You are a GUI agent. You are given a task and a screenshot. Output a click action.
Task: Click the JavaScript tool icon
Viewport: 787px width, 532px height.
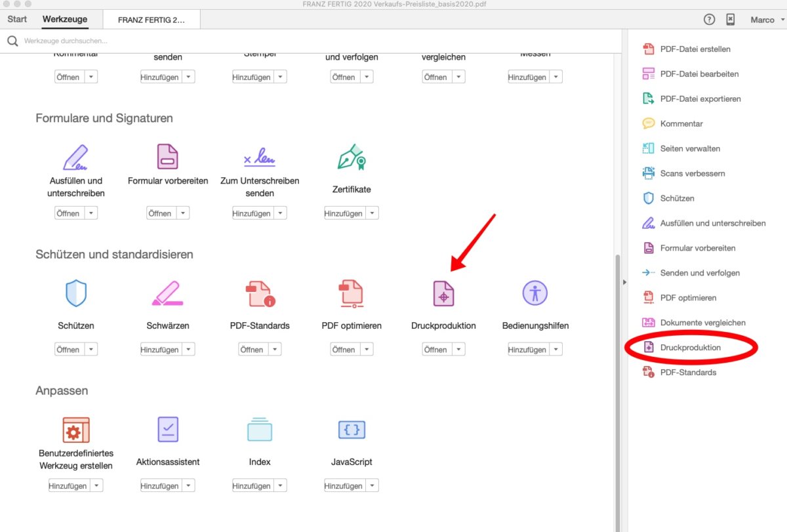click(x=352, y=430)
